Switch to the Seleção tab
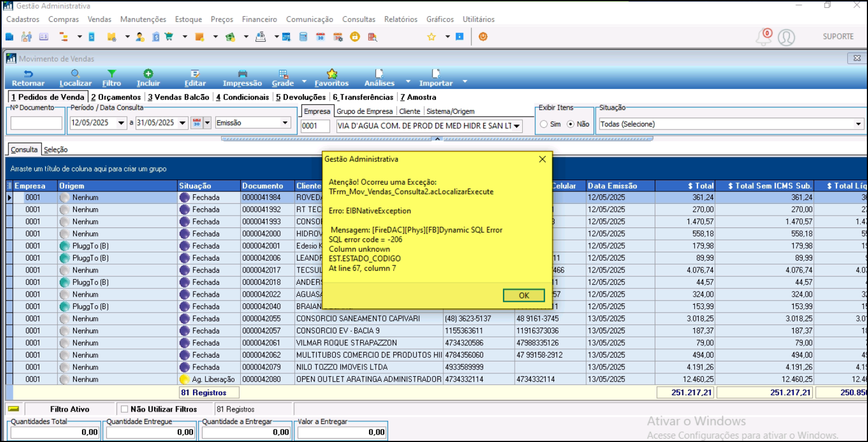The height and width of the screenshot is (442, 868). [56, 150]
